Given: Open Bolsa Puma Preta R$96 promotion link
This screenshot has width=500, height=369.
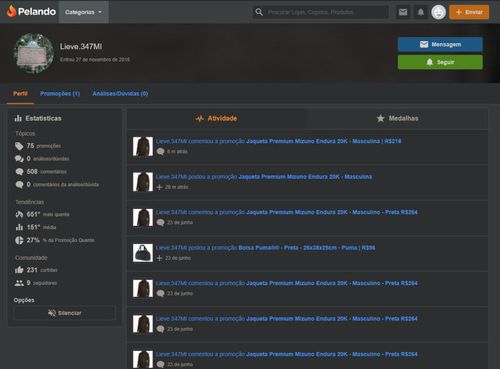Looking at the screenshot, I should 307,248.
